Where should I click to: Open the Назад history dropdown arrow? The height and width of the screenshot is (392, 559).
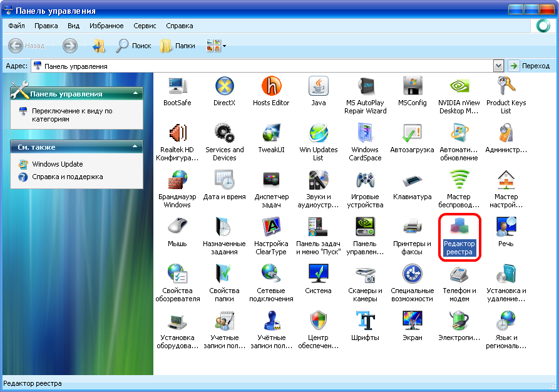(53, 46)
